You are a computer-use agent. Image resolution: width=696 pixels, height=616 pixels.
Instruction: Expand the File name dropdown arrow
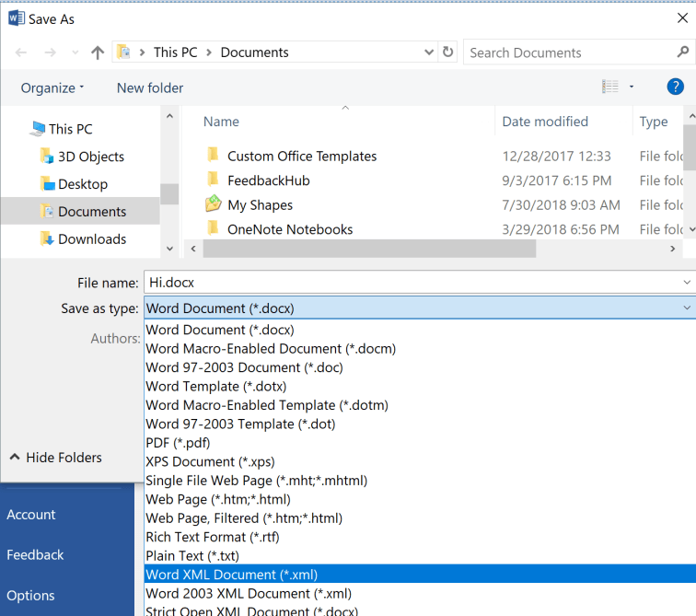point(687,283)
